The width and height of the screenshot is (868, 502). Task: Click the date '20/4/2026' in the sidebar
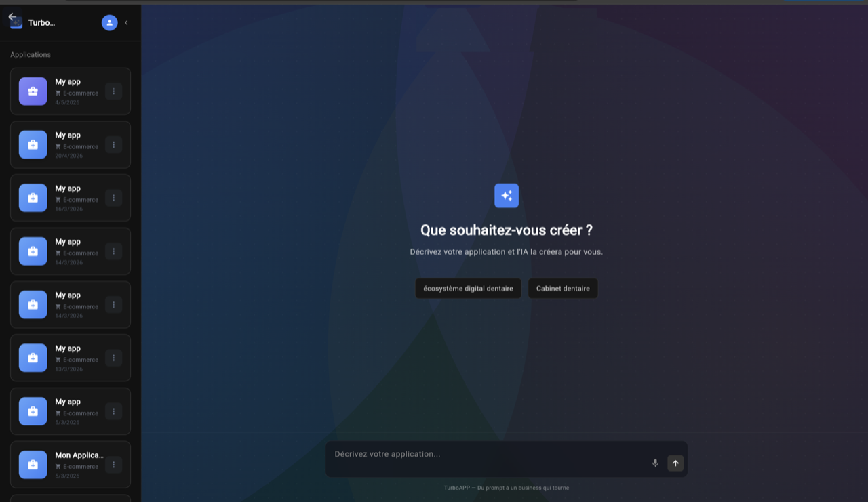tap(68, 156)
